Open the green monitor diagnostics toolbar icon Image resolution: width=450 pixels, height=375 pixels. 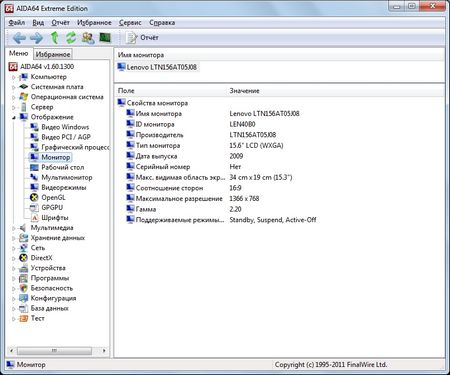tap(105, 38)
